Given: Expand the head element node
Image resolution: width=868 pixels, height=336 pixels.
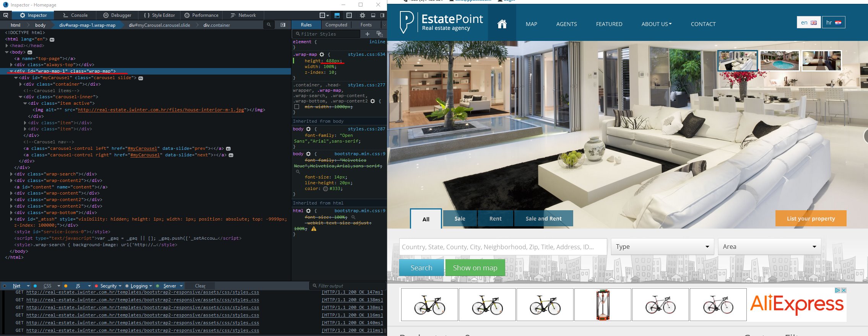Looking at the screenshot, I should click(x=7, y=46).
